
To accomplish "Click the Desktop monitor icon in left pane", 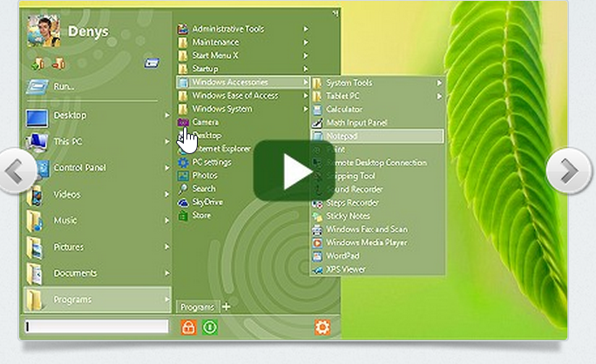I will coord(37,118).
